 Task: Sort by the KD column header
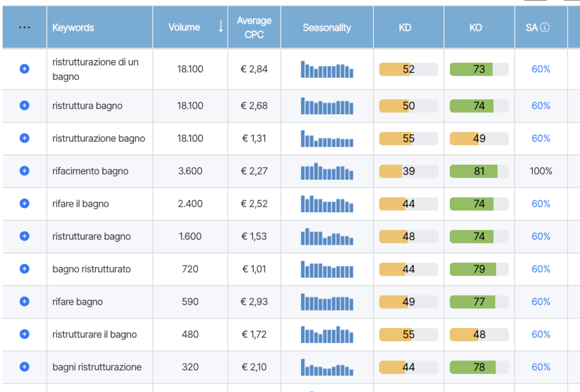click(x=405, y=27)
